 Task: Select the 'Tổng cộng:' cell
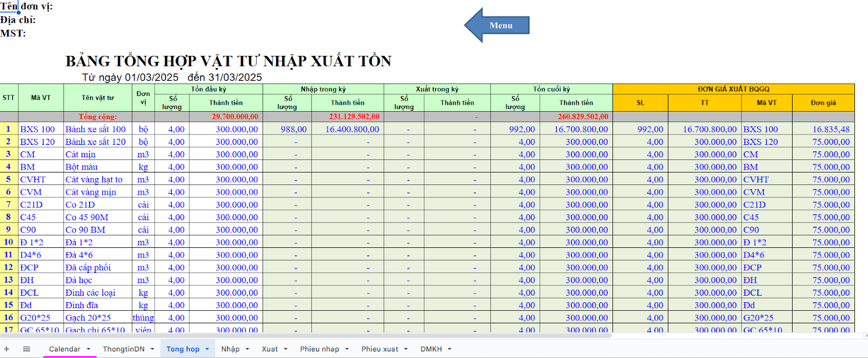[x=98, y=117]
